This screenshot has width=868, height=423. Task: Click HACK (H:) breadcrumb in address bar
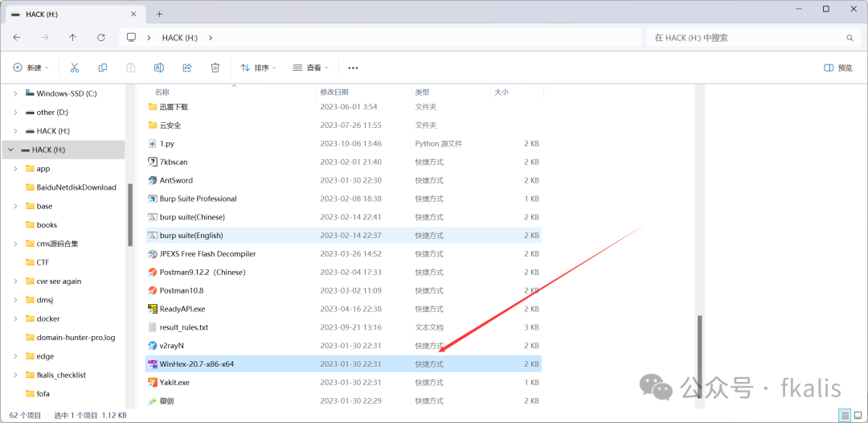tap(180, 38)
